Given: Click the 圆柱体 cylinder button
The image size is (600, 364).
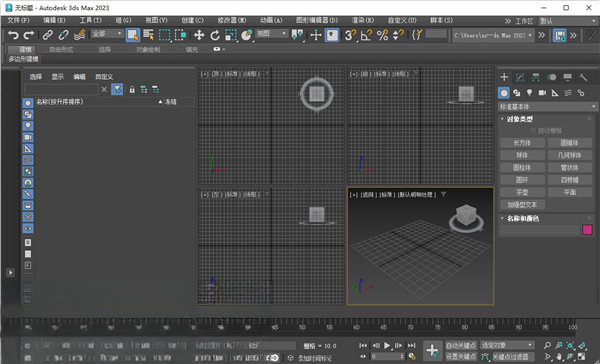Looking at the screenshot, I should (522, 167).
